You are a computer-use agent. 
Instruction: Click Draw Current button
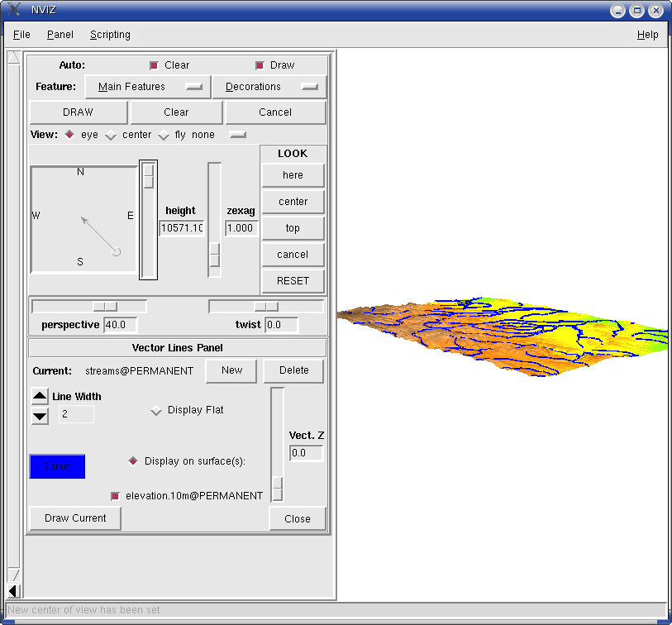(75, 518)
